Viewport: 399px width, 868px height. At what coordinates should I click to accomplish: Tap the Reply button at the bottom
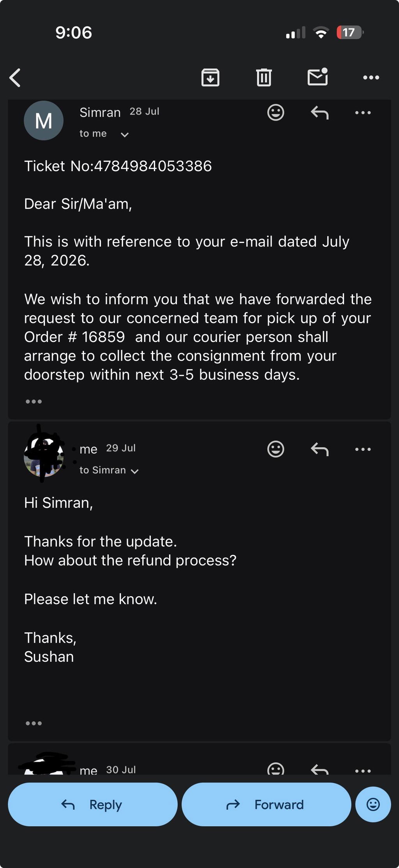click(x=93, y=804)
